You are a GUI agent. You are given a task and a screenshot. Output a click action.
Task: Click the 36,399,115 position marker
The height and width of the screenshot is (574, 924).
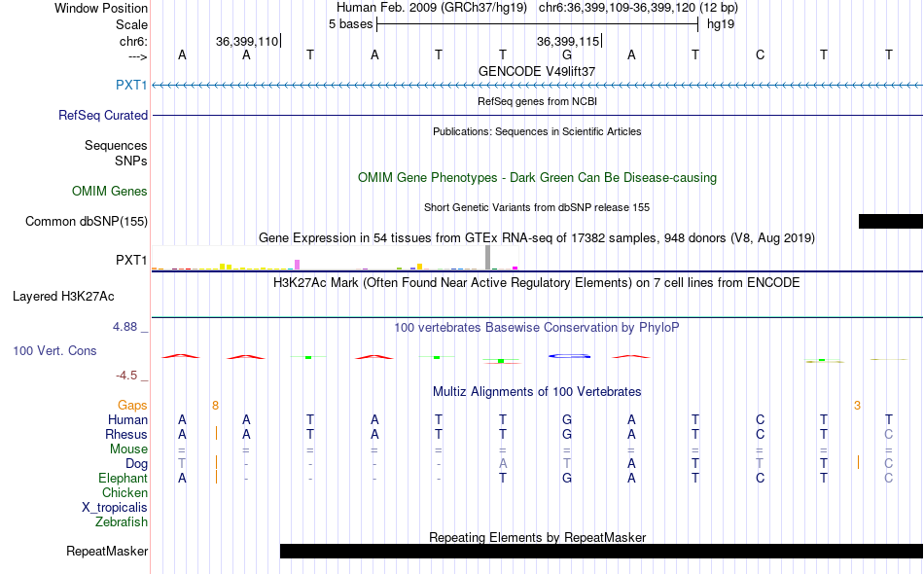pos(568,41)
